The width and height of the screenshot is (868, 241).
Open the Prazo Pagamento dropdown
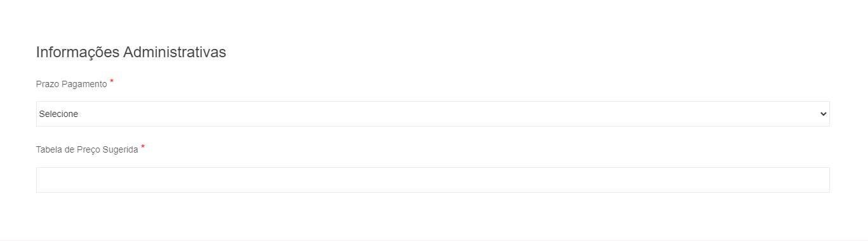(x=432, y=114)
